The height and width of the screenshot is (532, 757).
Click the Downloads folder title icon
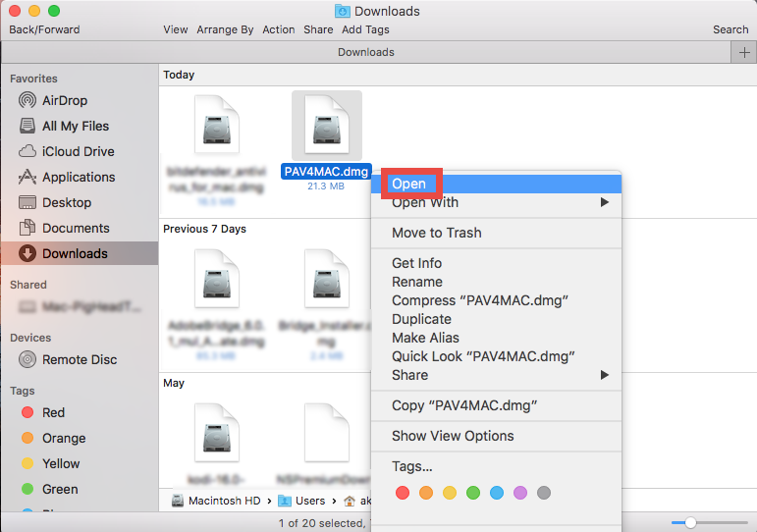pos(343,11)
